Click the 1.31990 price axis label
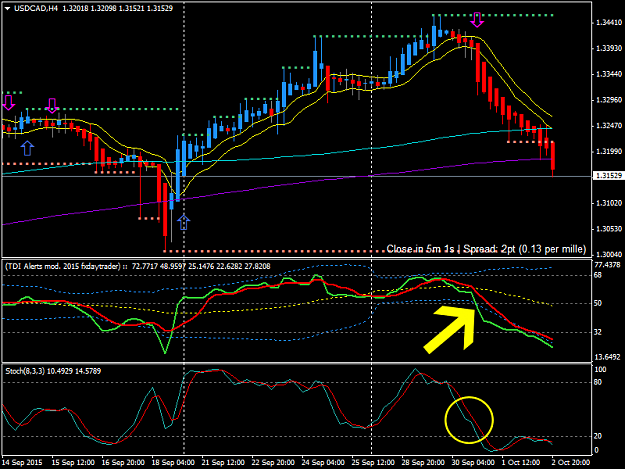The height and width of the screenshot is (469, 625). pyautogui.click(x=609, y=151)
